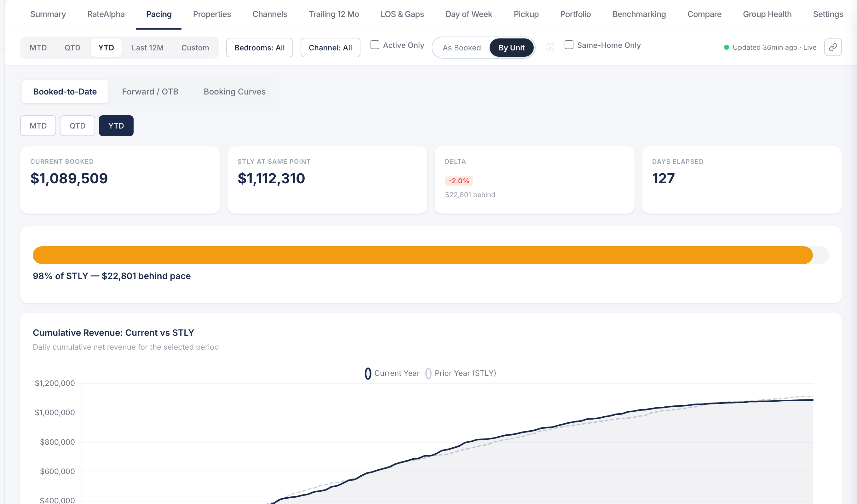The height and width of the screenshot is (504, 857).
Task: Select the Pacing tab
Action: click(159, 14)
